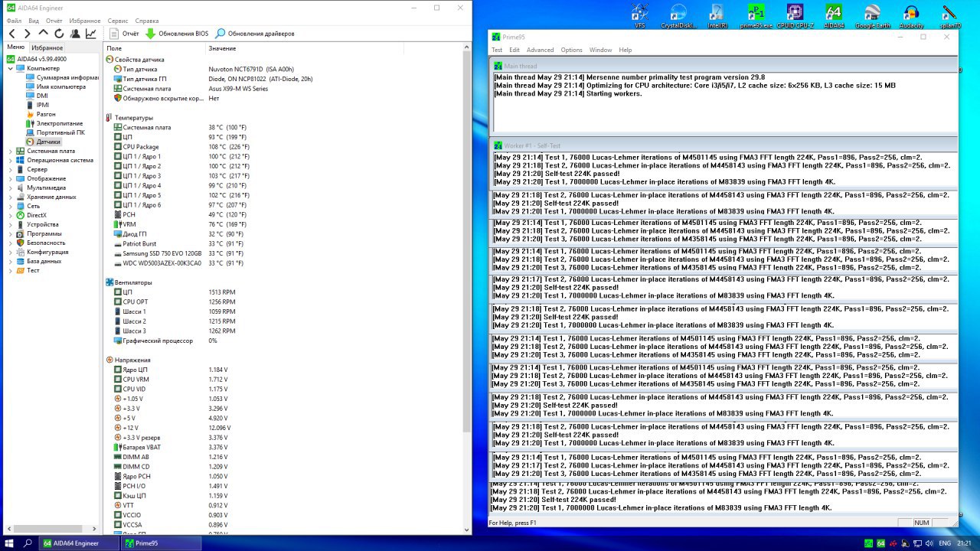Switch to the Избранное tab

tap(47, 47)
